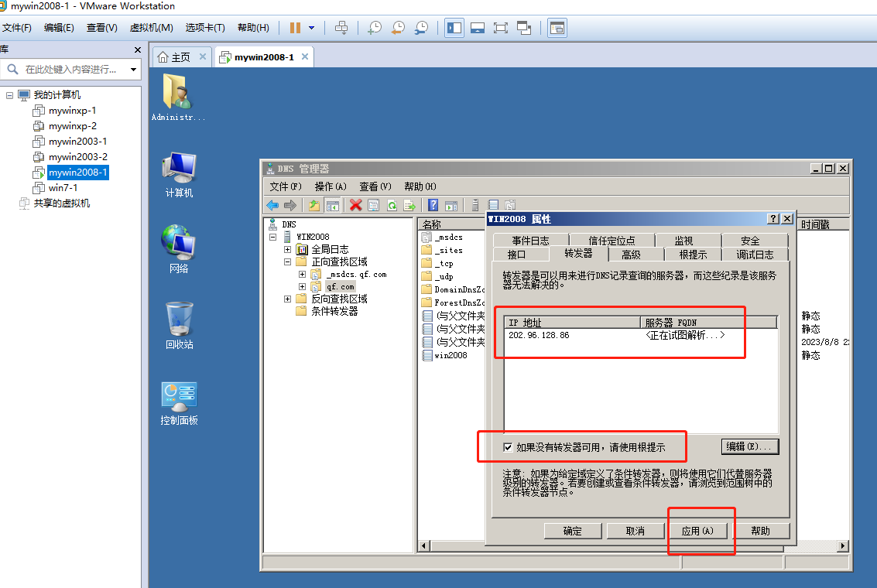This screenshot has height=588, width=877.
Task: Toggle show/hide console tree icon in DNS Manager
Action: [332, 205]
